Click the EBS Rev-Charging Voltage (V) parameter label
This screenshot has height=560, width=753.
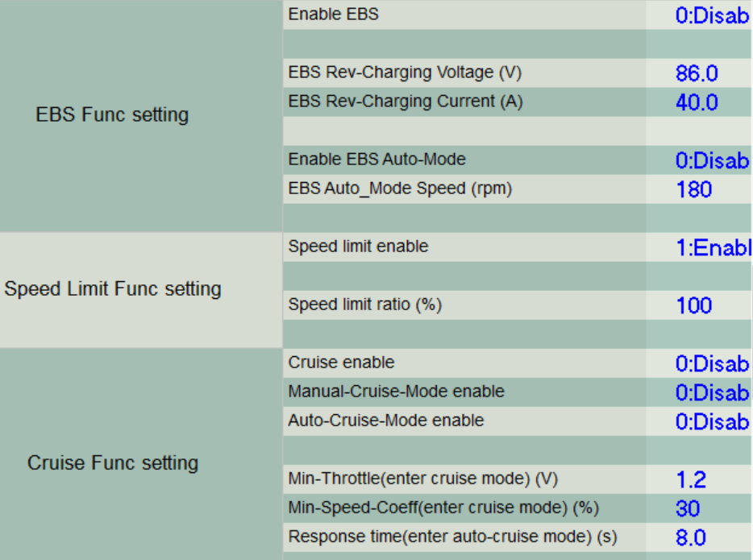[405, 73]
